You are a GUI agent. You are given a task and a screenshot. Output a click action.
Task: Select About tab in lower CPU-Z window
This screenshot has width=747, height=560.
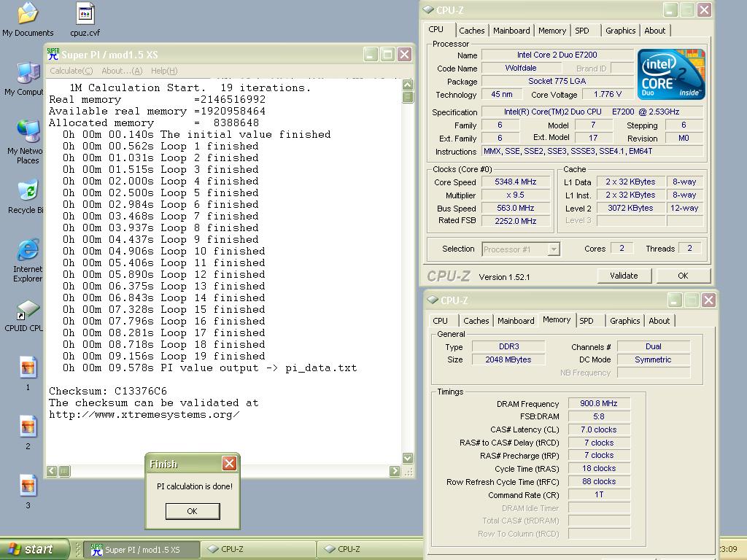click(x=659, y=321)
